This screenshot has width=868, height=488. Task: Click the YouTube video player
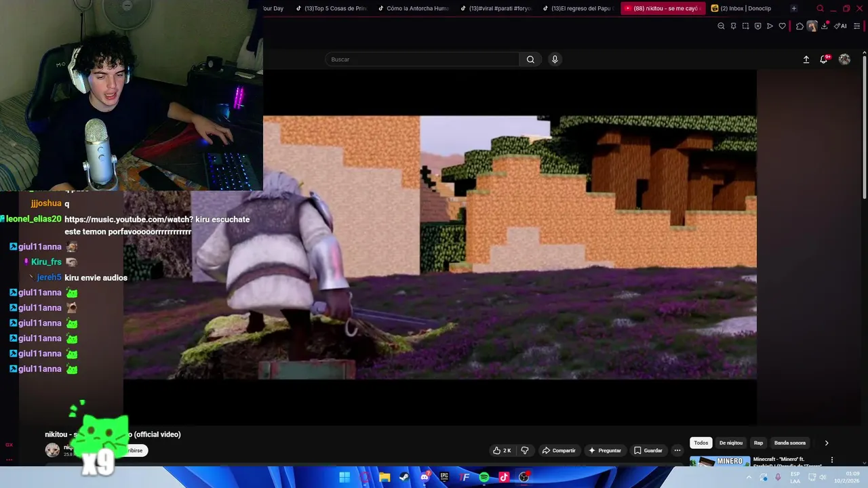[441, 247]
